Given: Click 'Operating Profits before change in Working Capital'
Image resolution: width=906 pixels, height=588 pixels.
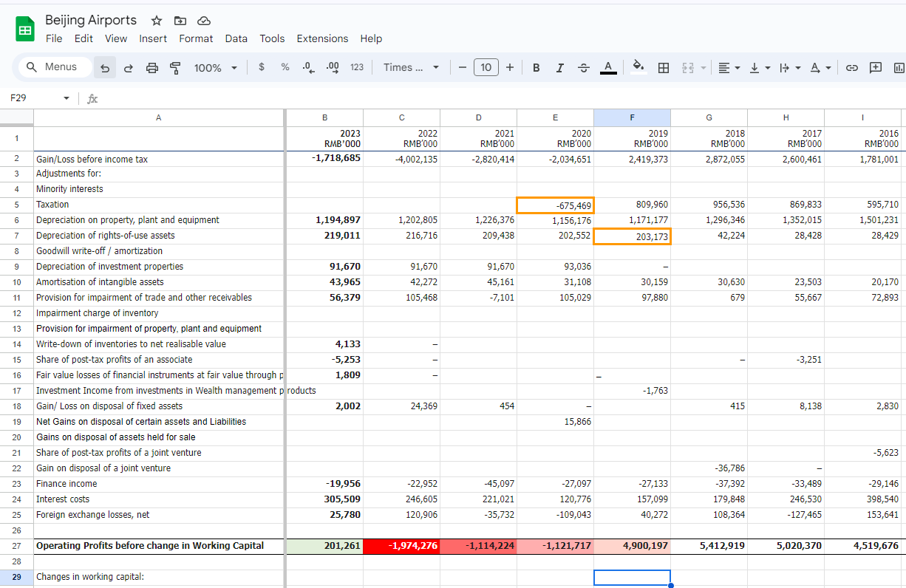Looking at the screenshot, I should point(150,546).
